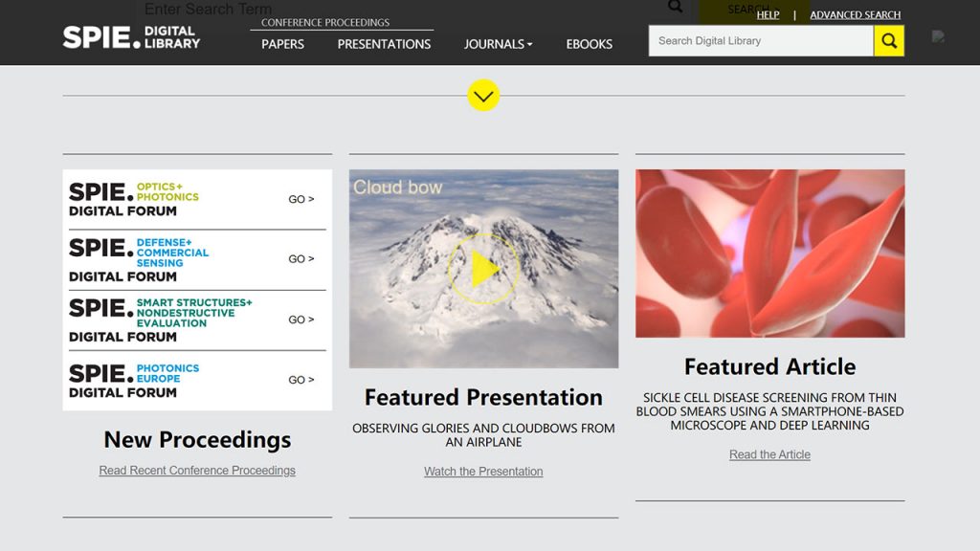Viewport: 980px width, 551px height.
Task: Click Read the Article link
Action: pos(769,454)
